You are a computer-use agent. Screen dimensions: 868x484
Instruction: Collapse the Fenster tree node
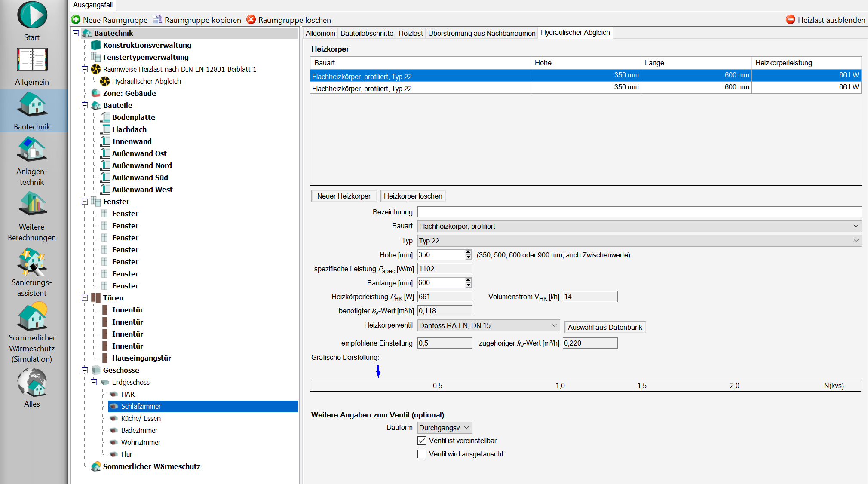(x=85, y=202)
